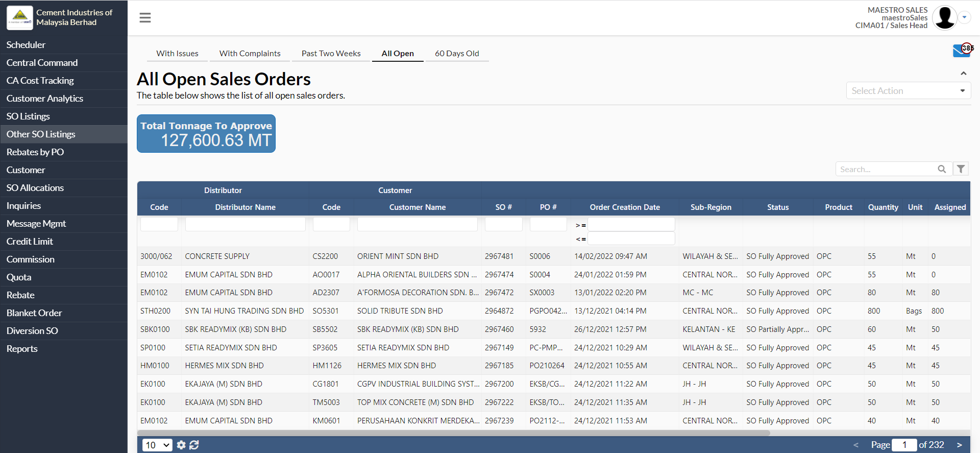Image resolution: width=980 pixels, height=453 pixels.
Task: Go to SO Listings
Action: 64,116
